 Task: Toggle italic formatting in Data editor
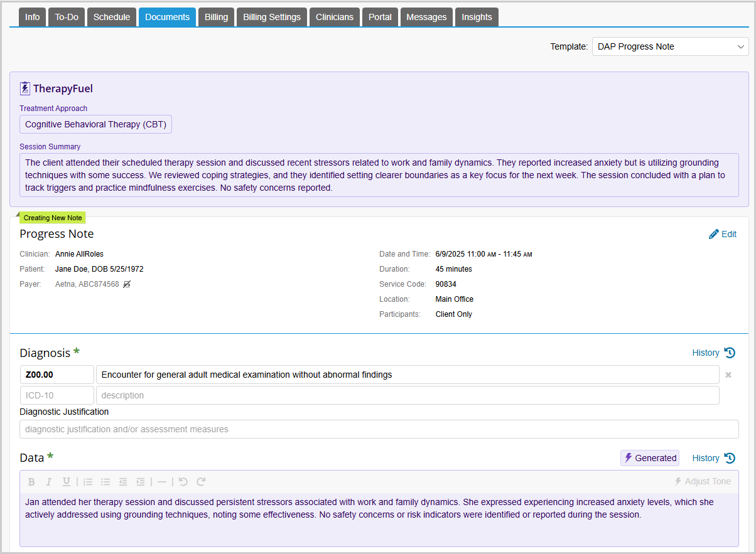pyautogui.click(x=48, y=482)
